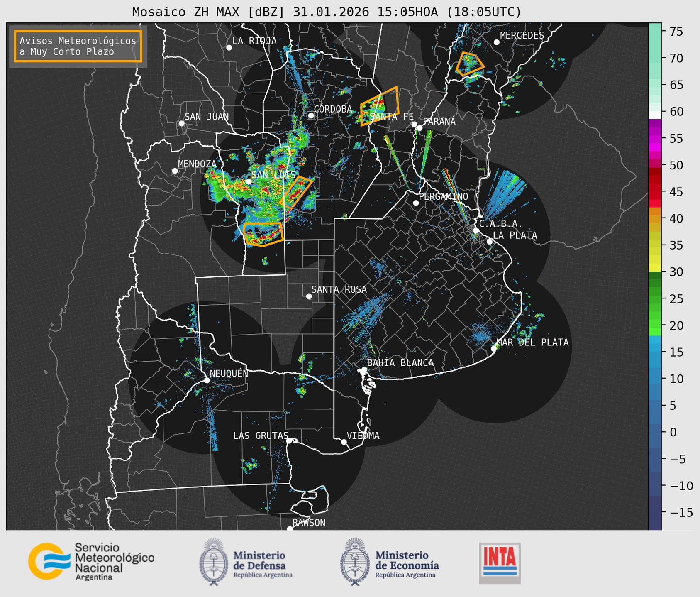Click the PARANÁ city label

click(x=439, y=121)
